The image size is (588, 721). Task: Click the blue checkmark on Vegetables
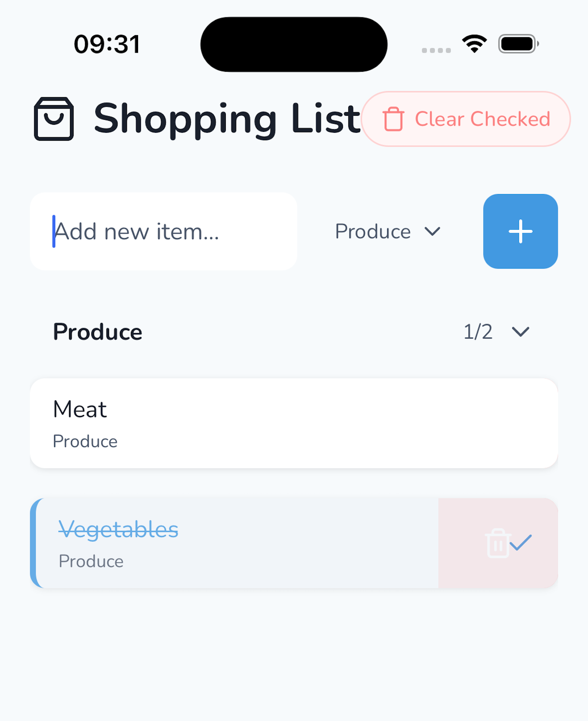point(521,542)
